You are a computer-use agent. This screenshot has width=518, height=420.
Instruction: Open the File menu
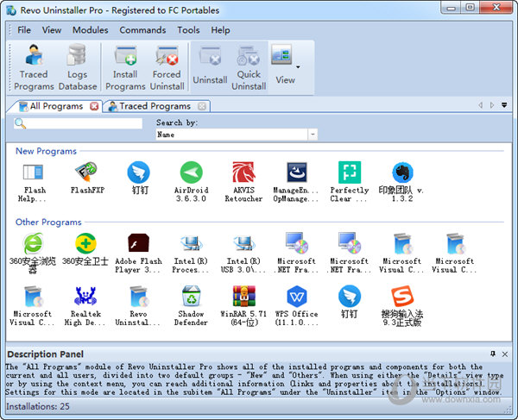click(24, 30)
